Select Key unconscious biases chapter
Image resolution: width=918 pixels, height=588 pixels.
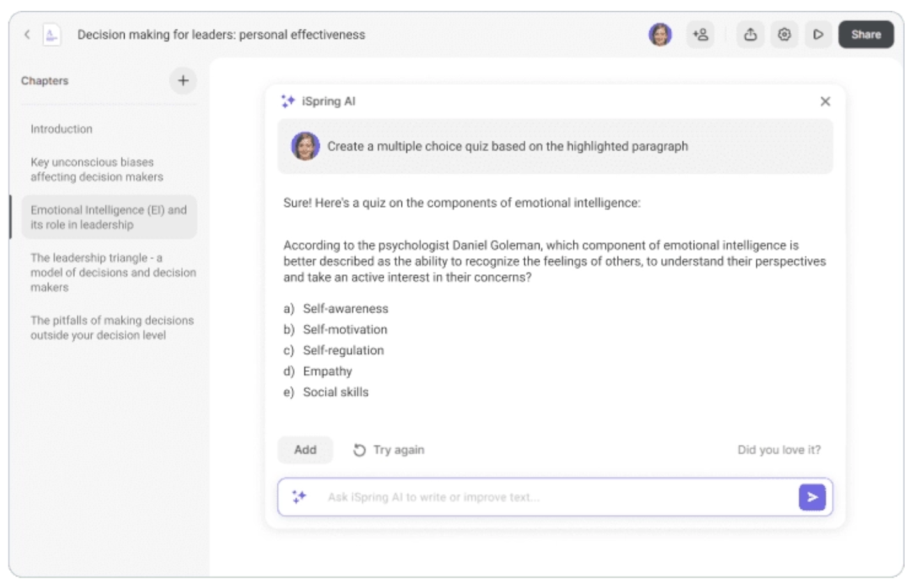(x=97, y=169)
